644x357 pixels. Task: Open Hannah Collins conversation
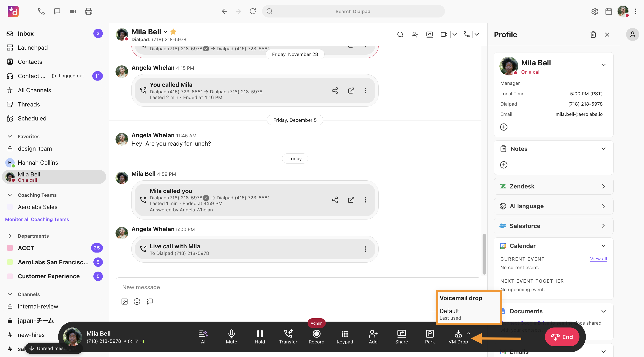54,163
